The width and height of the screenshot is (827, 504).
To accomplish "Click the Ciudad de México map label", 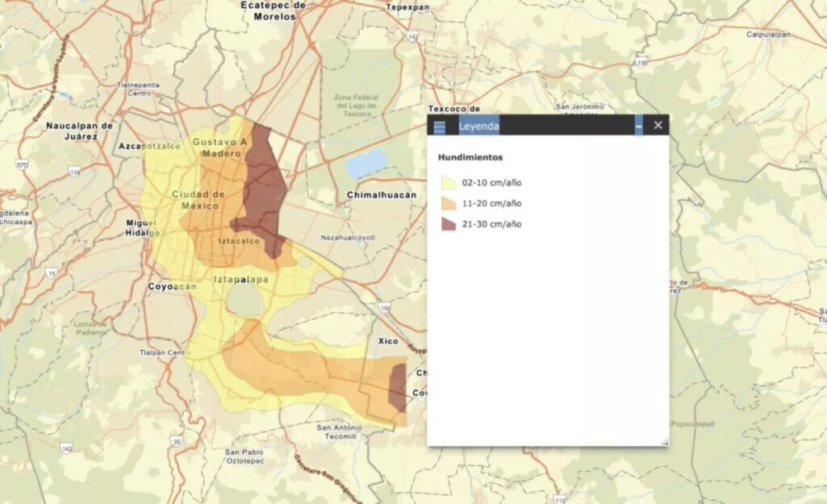I will point(198,200).
